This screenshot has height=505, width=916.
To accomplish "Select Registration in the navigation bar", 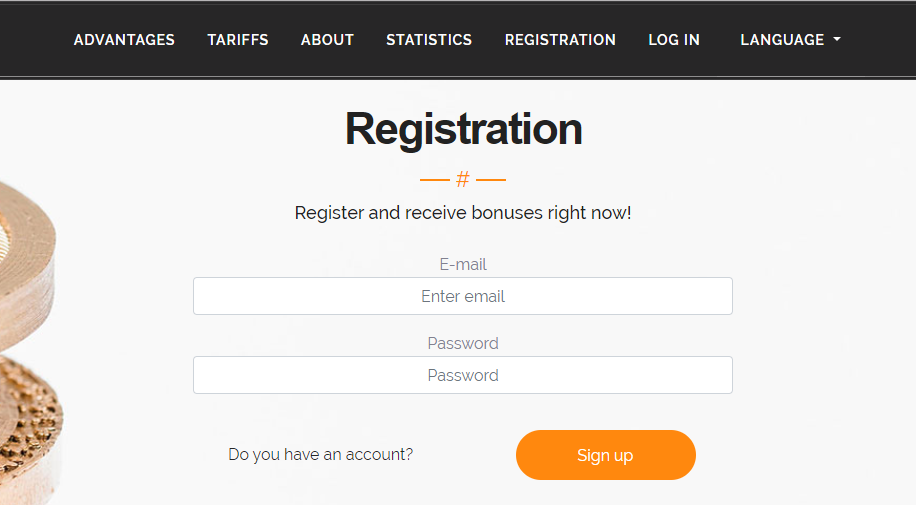I will pos(560,40).
